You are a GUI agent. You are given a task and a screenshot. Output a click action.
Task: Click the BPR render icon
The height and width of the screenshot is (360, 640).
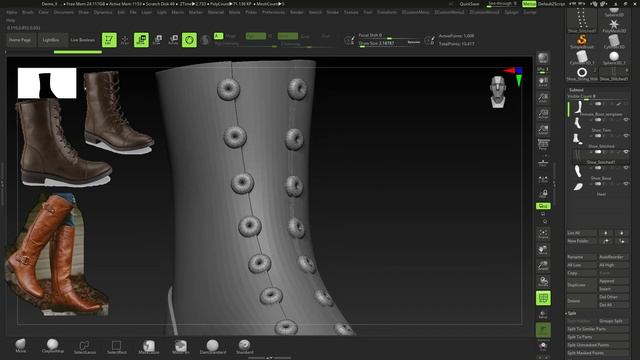[543, 58]
